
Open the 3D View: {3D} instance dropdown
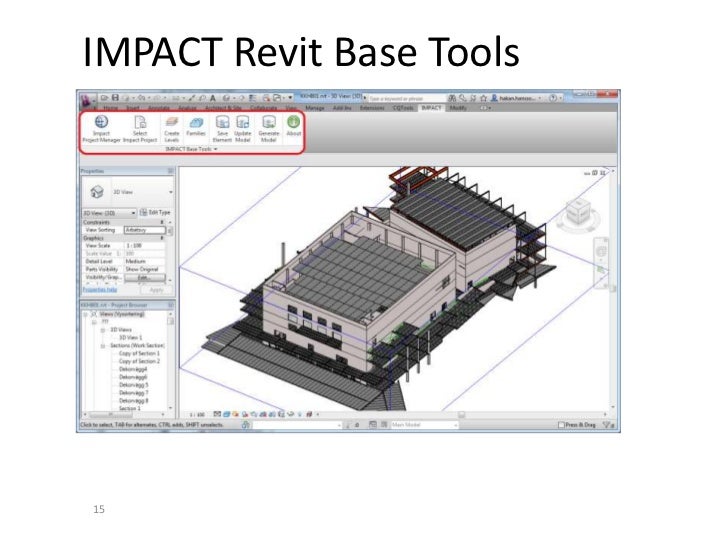pyautogui.click(x=109, y=213)
